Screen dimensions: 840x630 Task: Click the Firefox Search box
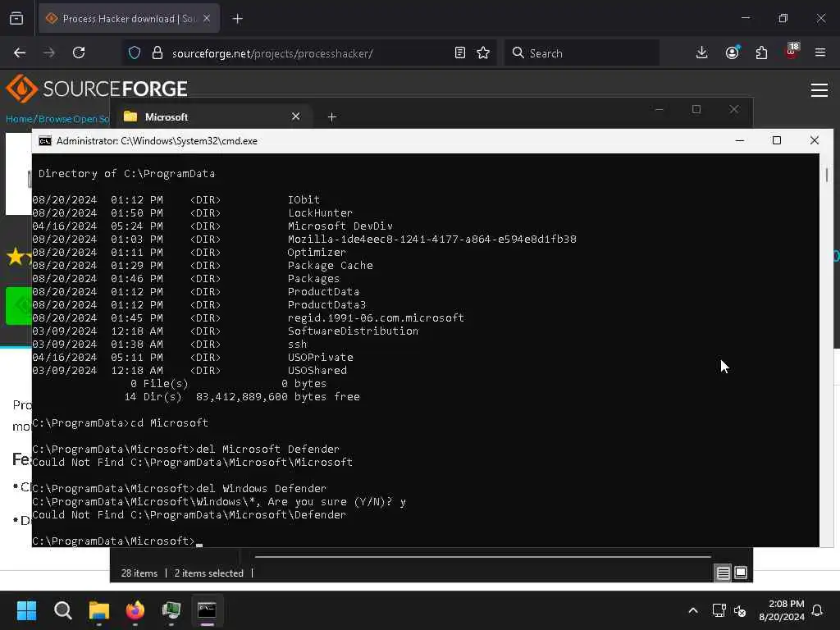(x=582, y=53)
